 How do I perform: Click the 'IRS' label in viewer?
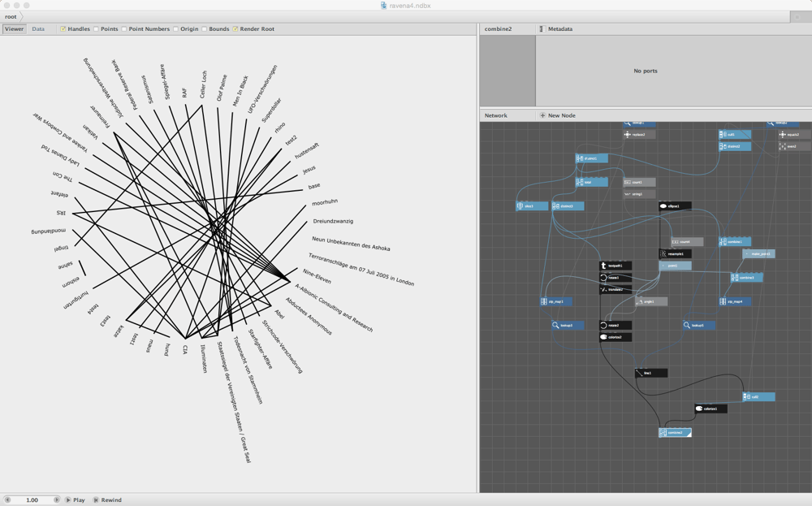(61, 213)
